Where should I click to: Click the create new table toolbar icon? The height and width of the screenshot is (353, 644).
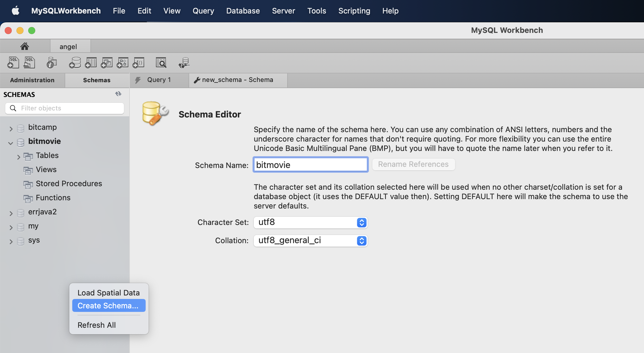(91, 63)
